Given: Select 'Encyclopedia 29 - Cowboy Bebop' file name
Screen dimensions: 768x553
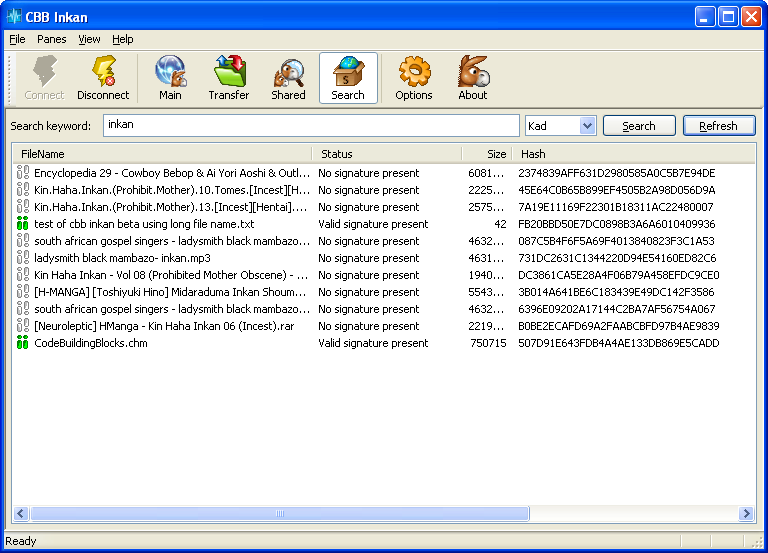Looking at the screenshot, I should tap(171, 173).
